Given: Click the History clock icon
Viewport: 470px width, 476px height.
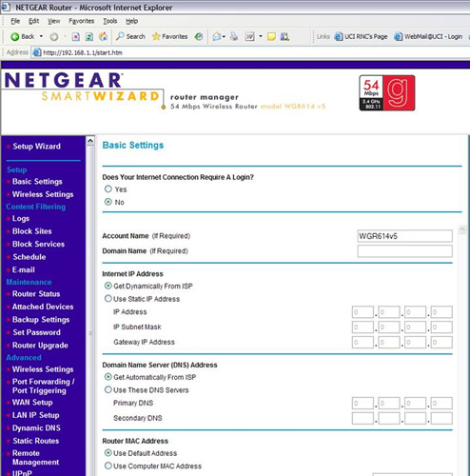Looking at the screenshot, I should tap(199, 36).
